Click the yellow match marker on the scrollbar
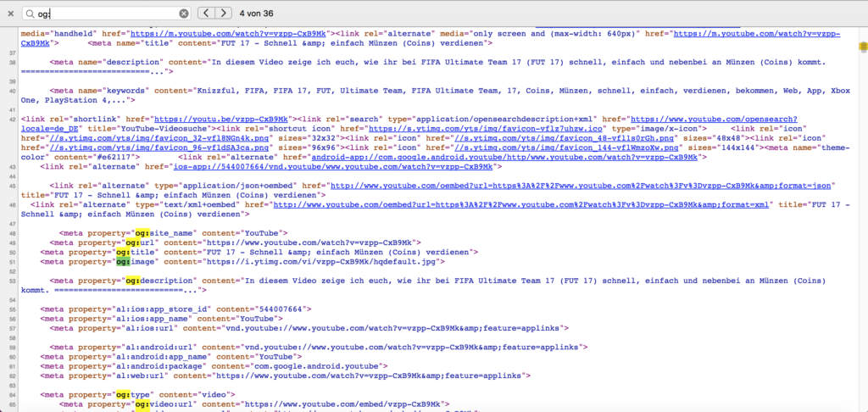The image size is (868, 412). pos(862,47)
